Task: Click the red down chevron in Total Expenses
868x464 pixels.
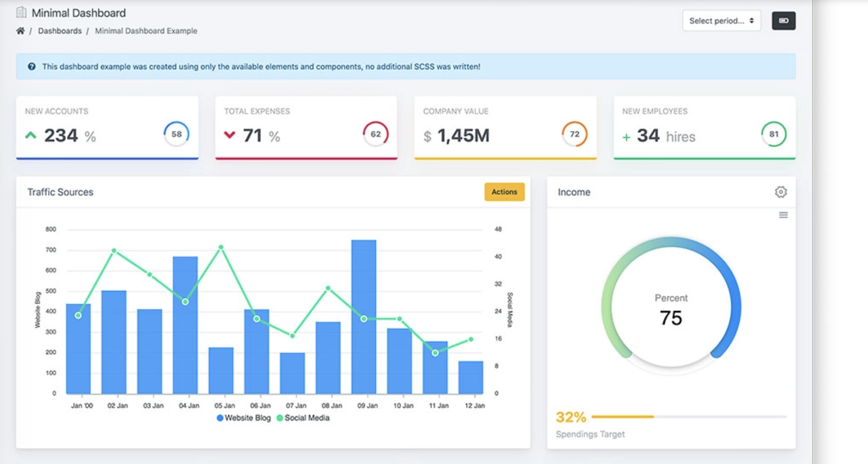Action: [229, 135]
